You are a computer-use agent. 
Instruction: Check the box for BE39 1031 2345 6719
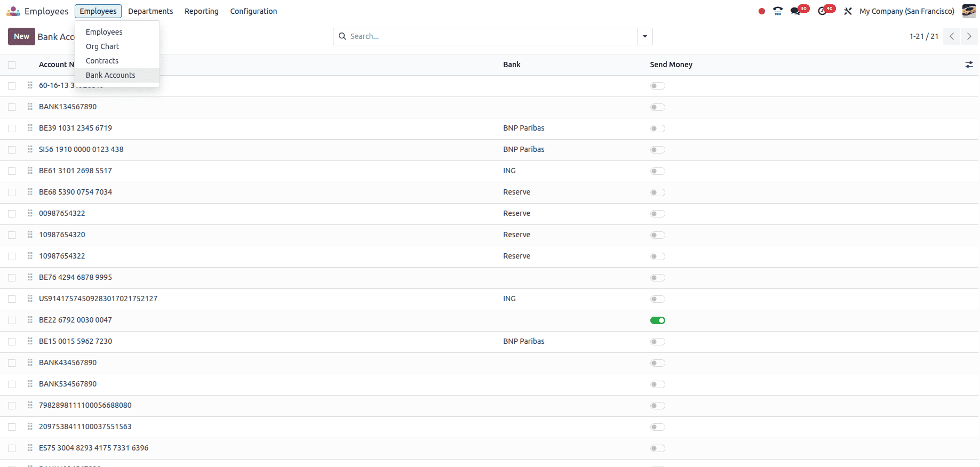(12, 128)
